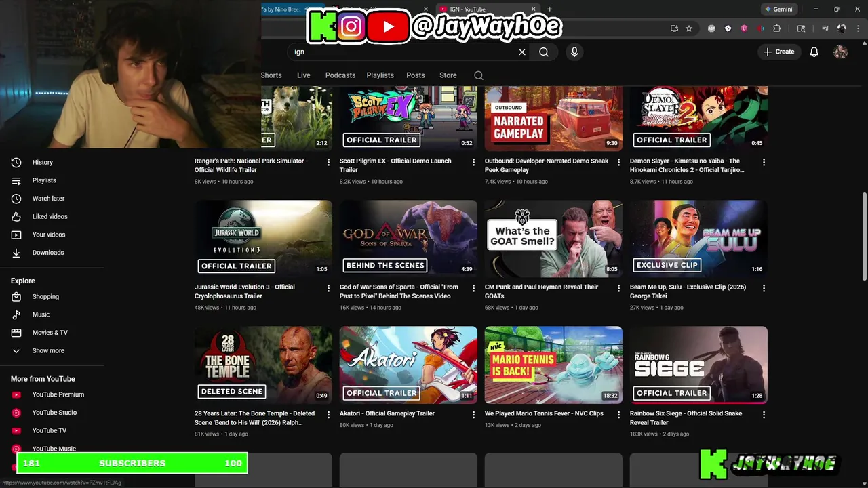Screen dimensions: 868x488
Task: Open the notifications bell
Action: click(814, 52)
